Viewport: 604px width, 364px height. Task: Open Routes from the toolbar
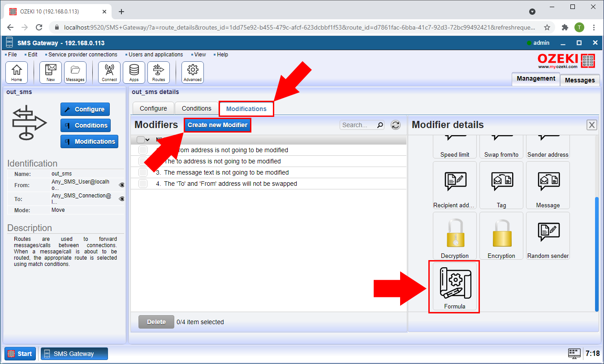click(159, 72)
